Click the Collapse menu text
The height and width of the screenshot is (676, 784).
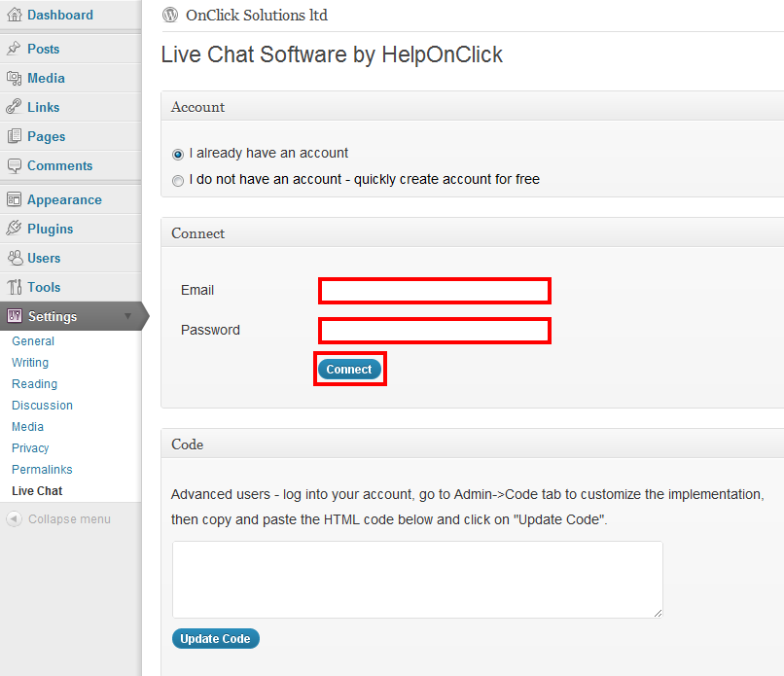pyautogui.click(x=69, y=519)
